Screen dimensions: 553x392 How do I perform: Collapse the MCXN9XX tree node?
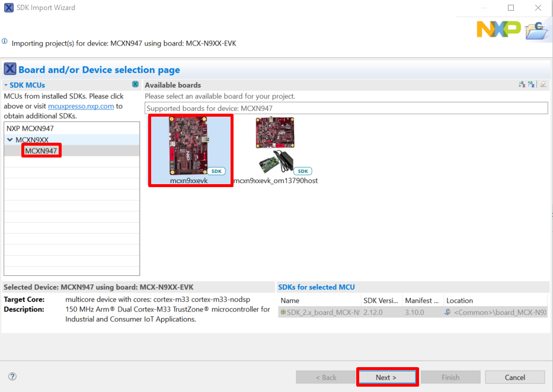point(10,140)
